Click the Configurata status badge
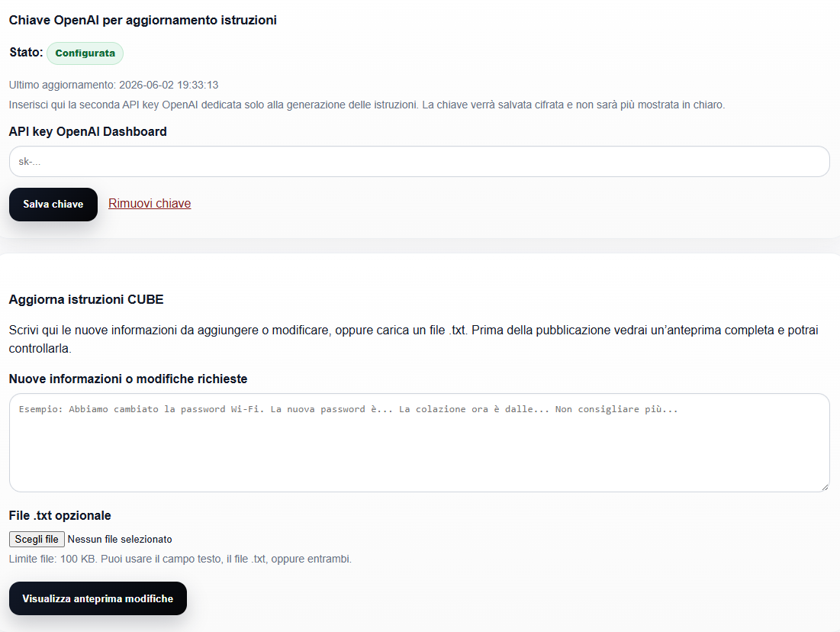 tap(85, 53)
